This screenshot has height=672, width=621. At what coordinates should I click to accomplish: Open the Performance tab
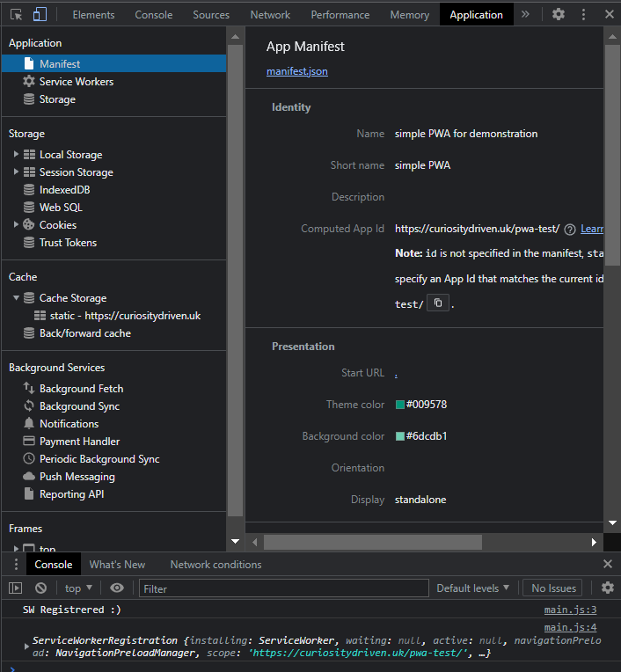point(340,15)
